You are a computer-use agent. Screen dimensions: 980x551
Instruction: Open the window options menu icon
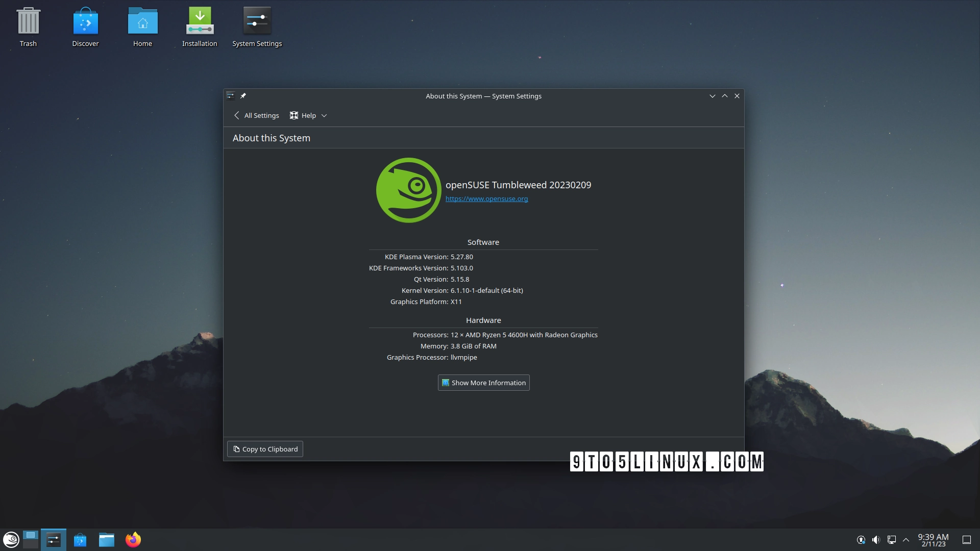pos(231,95)
